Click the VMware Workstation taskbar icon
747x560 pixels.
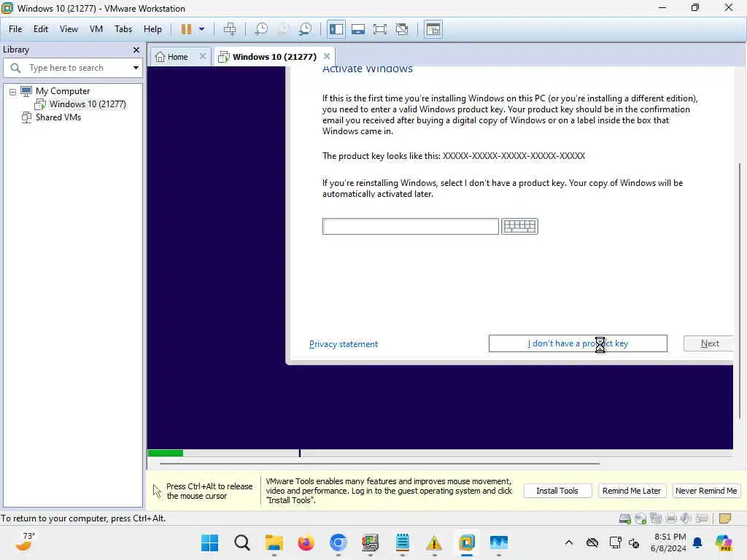tap(466, 542)
